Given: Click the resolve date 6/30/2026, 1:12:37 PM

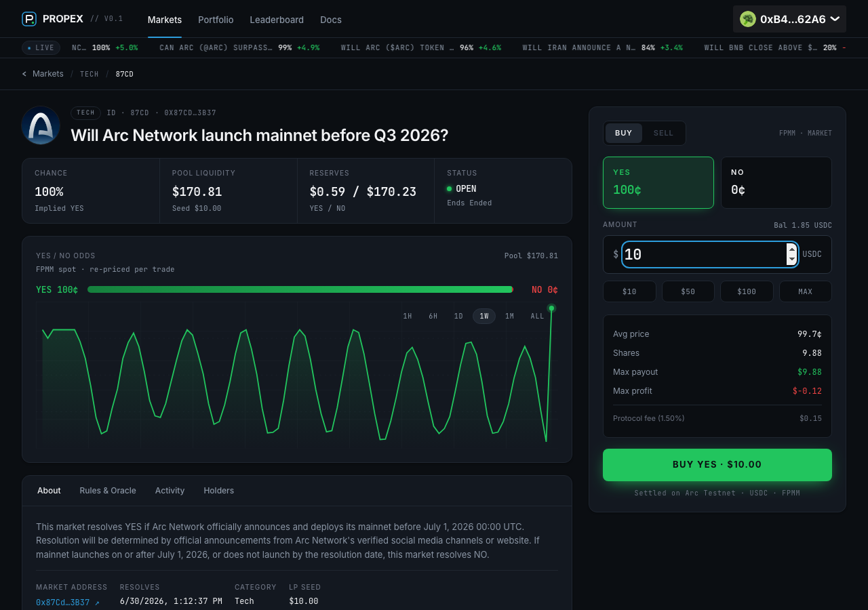Looking at the screenshot, I should point(171,601).
